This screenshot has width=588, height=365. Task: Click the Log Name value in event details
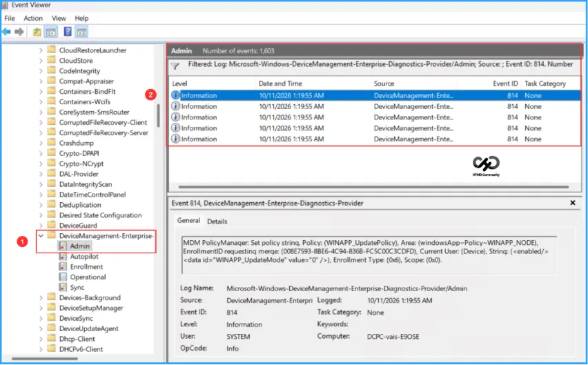pyautogui.click(x=347, y=288)
